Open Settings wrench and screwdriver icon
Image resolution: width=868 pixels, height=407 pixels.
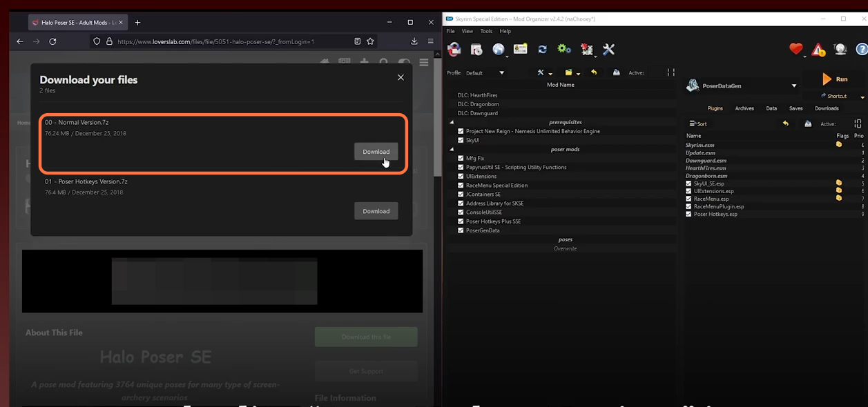pyautogui.click(x=608, y=49)
